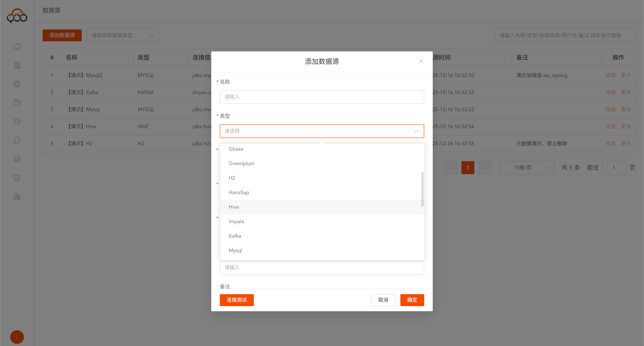This screenshot has height=346, width=644.
Task: Open the presentation board icon in the sidebar
Action: coord(17,178)
